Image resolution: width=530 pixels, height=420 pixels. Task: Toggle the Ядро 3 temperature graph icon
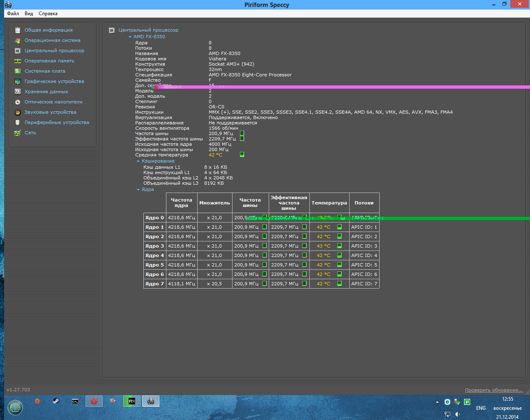pos(339,246)
